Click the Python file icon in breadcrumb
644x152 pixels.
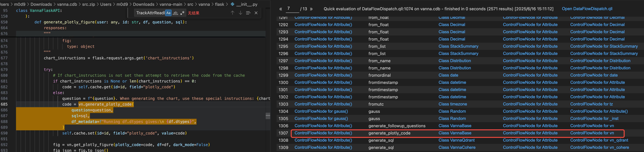click(x=233, y=4)
